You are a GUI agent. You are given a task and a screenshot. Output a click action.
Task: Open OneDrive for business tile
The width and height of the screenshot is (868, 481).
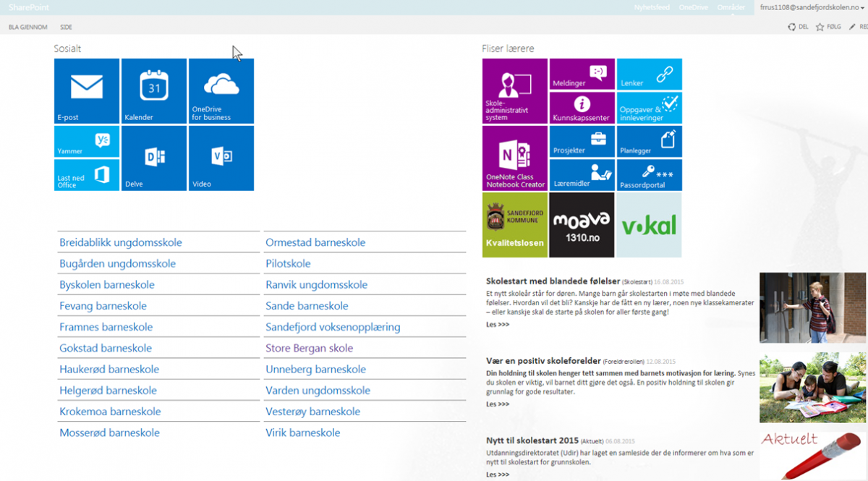221,90
